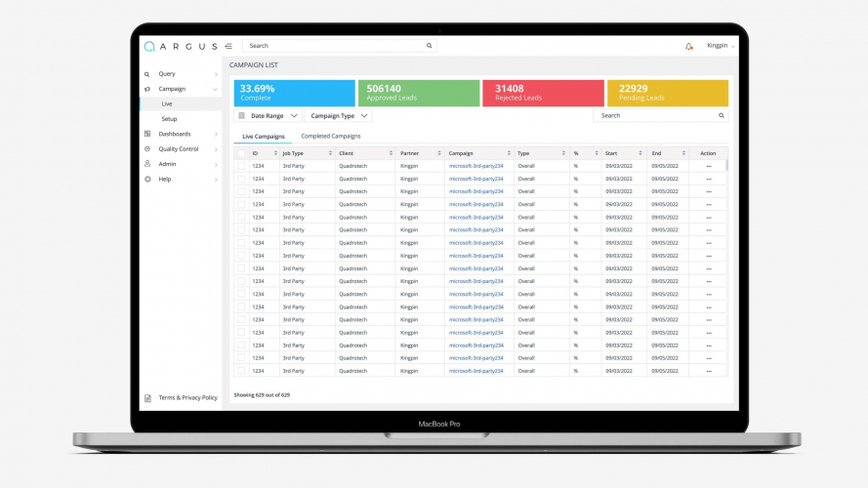The width and height of the screenshot is (868, 488).
Task: Sort by Job Type using its sort arrows
Action: (x=330, y=153)
